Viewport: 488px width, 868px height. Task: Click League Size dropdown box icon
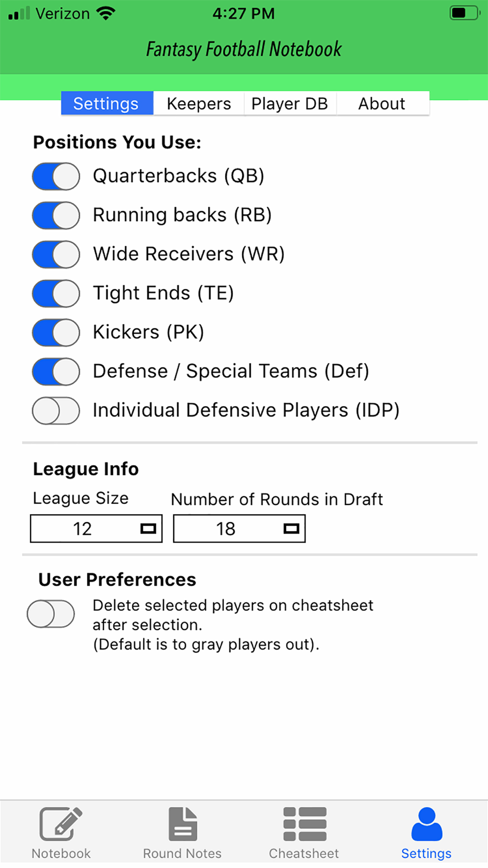click(148, 528)
